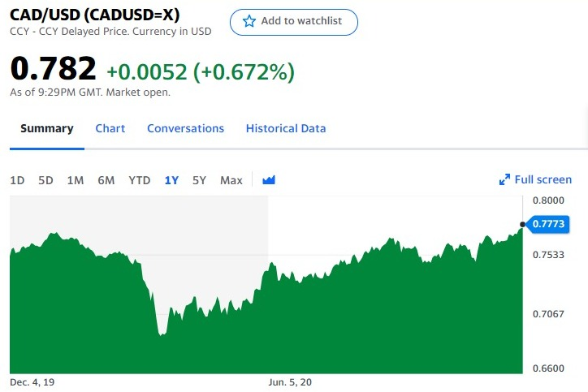This screenshot has width=588, height=392.
Task: Select the YTD range option
Action: click(x=140, y=180)
